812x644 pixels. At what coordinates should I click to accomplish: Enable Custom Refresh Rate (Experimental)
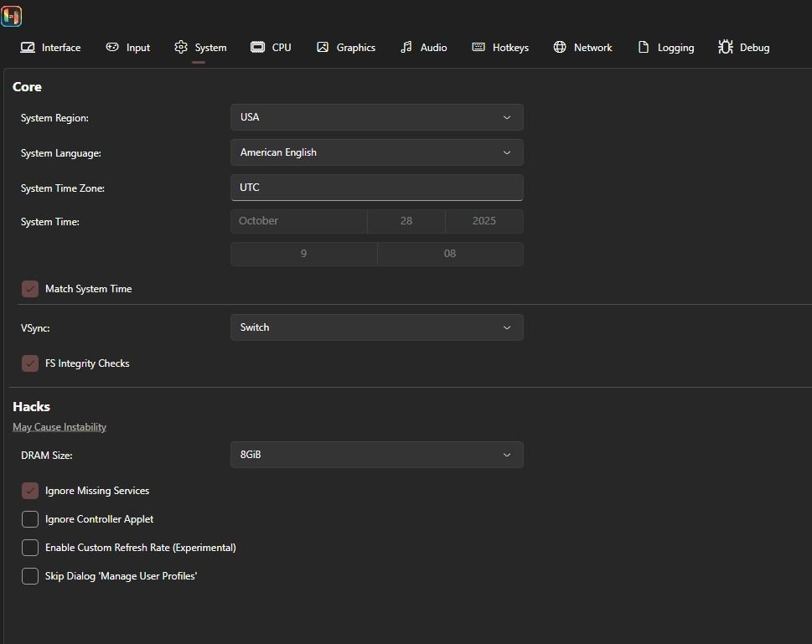point(30,548)
